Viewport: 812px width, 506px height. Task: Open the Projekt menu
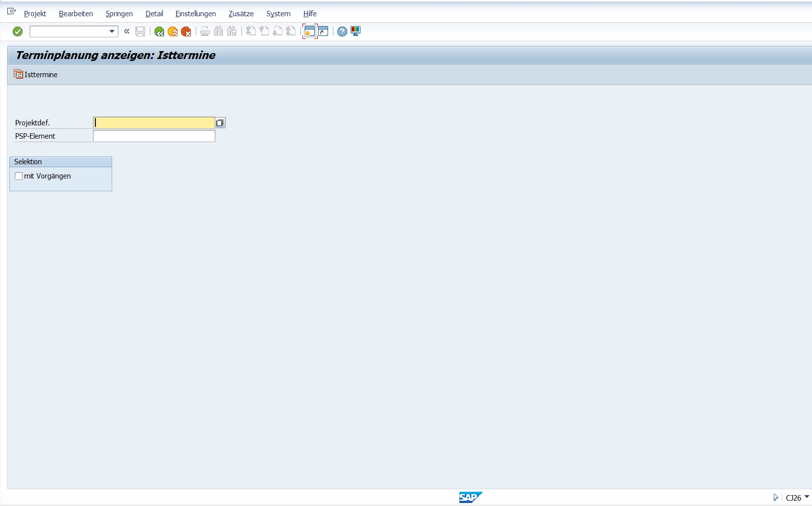35,14
